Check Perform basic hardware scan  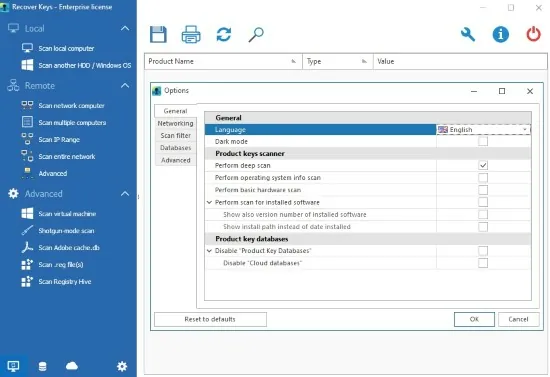coord(483,190)
